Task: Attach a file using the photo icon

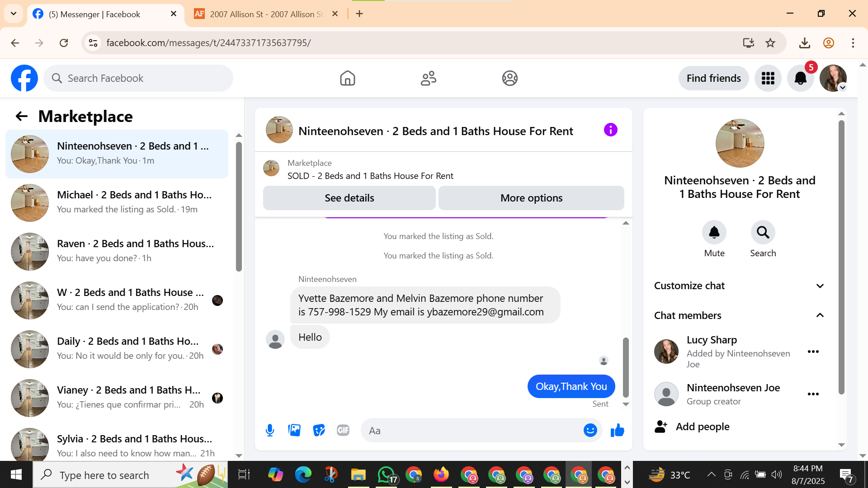Action: pyautogui.click(x=294, y=430)
